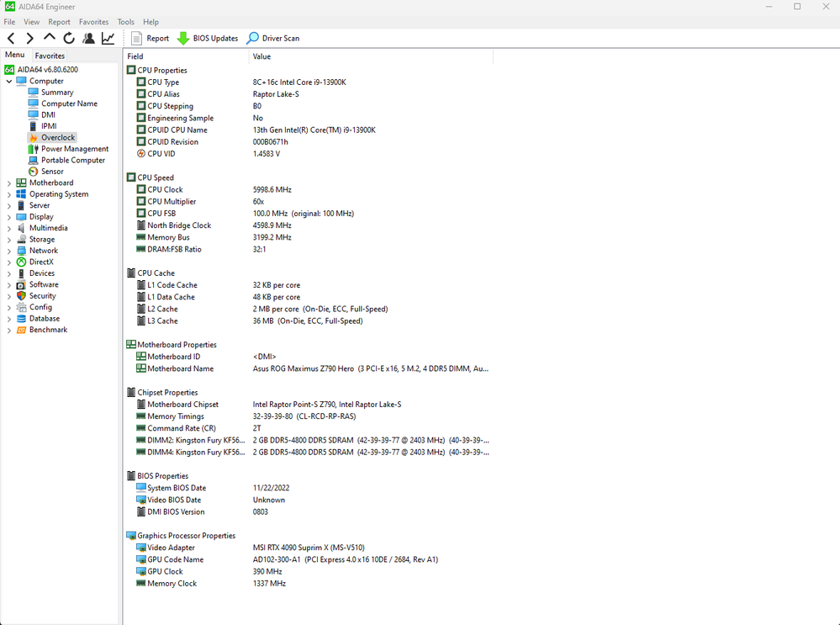The image size is (840, 625).
Task: Go forward with the right arrow icon
Action: pyautogui.click(x=30, y=38)
